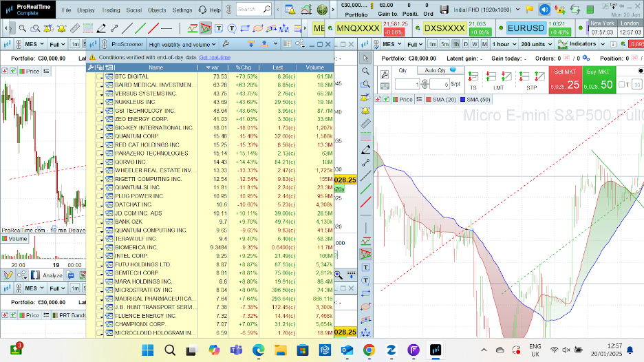Viewport: 644px width, 362px height.
Task: Open ProScreener wrench settings icon
Action: point(226,44)
